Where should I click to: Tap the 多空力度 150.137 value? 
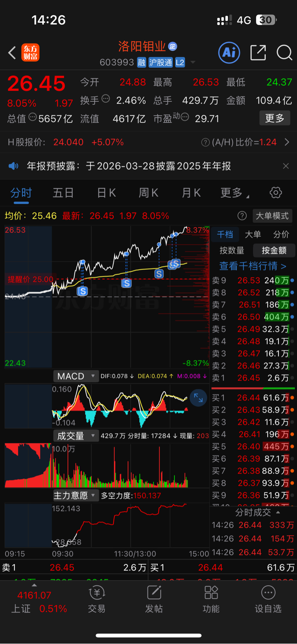pos(131,496)
